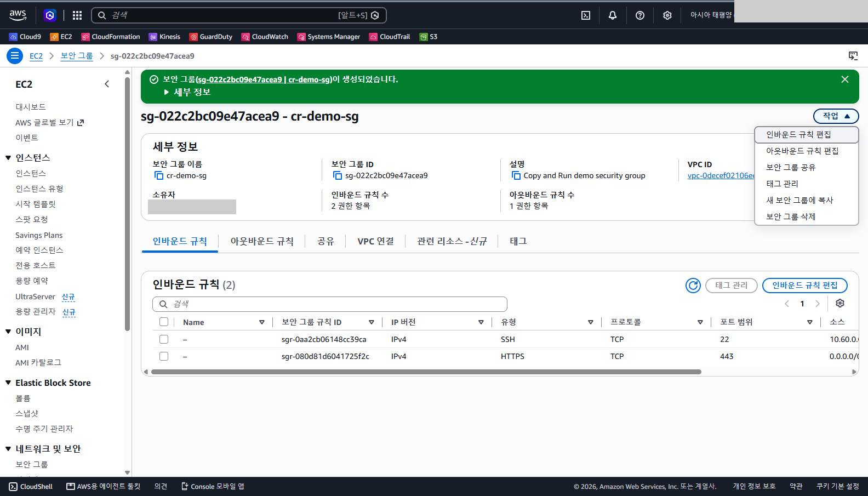Collapse the 이미지 navigation section

coord(8,332)
